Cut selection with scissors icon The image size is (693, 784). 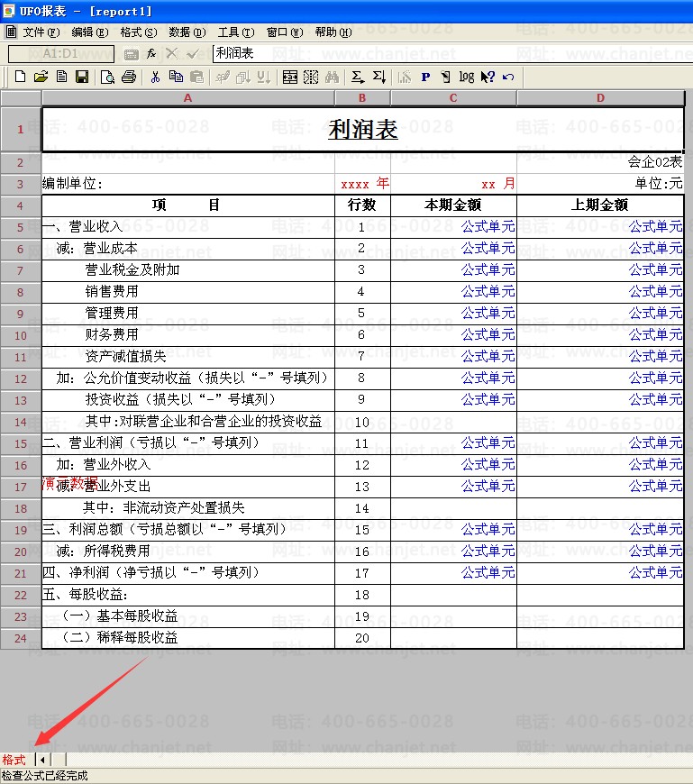[x=155, y=77]
